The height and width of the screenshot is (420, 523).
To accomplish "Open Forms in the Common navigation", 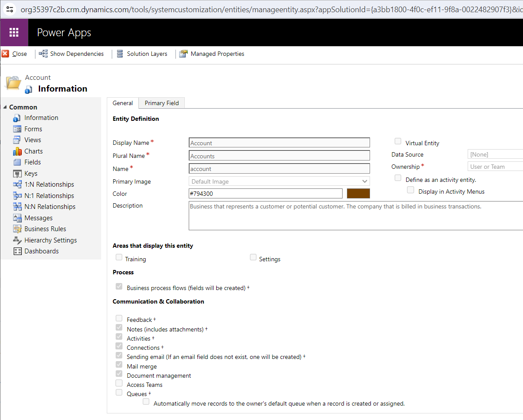I will 33,129.
